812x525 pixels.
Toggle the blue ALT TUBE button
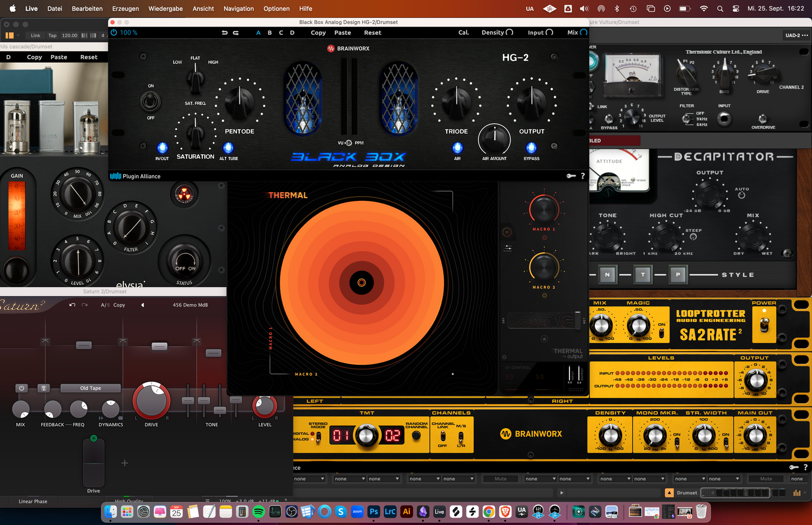pos(228,148)
